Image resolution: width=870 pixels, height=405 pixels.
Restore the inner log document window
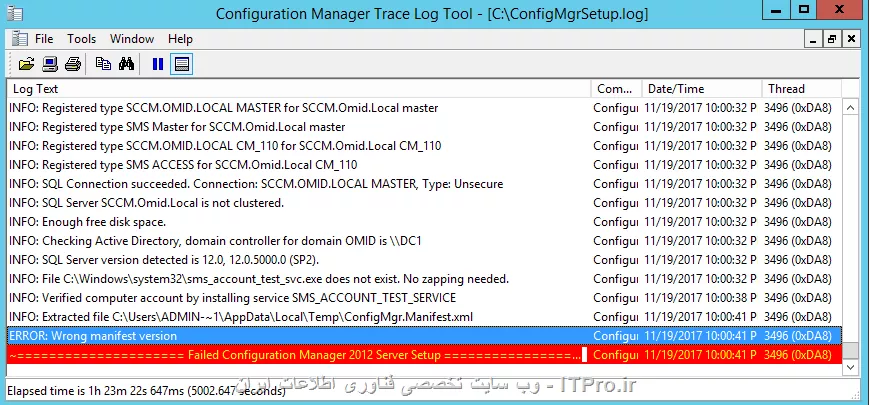pyautogui.click(x=832, y=39)
